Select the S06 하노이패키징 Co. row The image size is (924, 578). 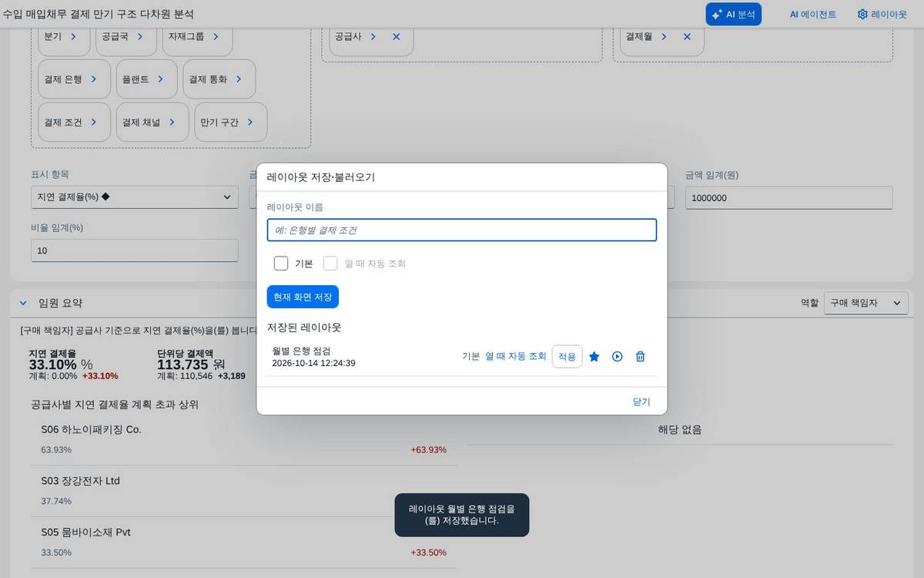[243, 439]
